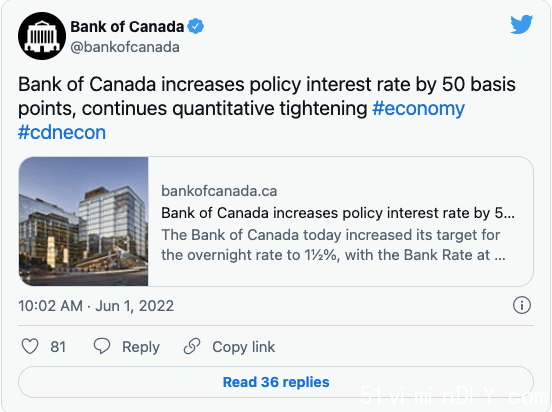
Task: Click the Copy link text
Action: pyautogui.click(x=243, y=347)
